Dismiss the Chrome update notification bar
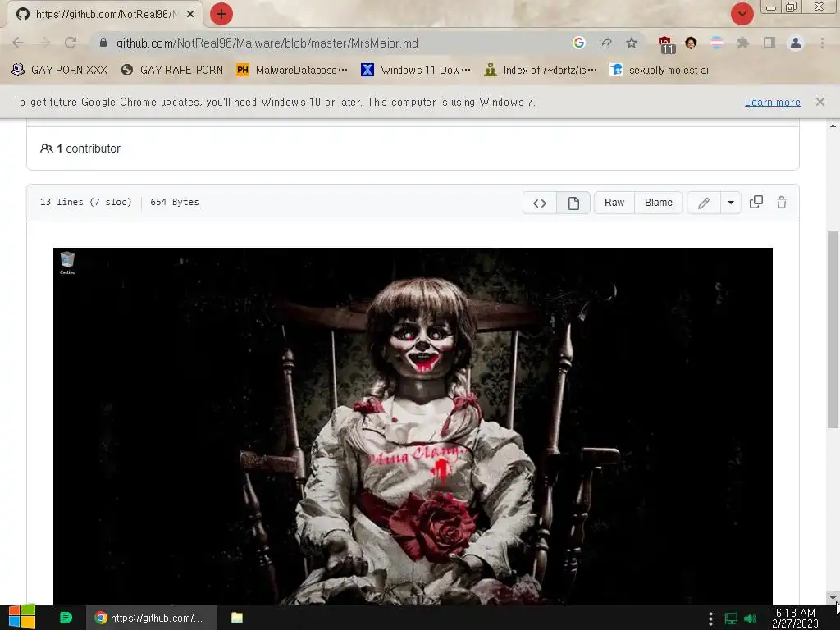Image resolution: width=840 pixels, height=630 pixels. click(x=820, y=102)
